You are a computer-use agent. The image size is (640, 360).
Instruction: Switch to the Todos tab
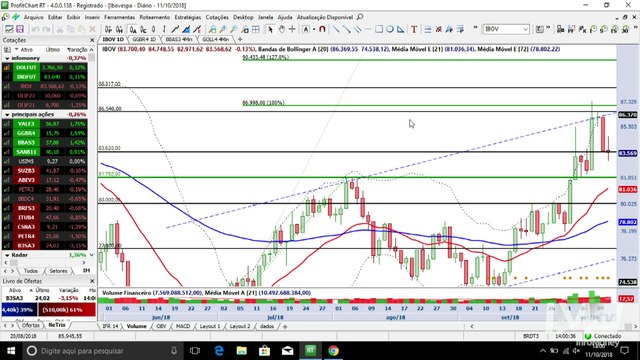(x=31, y=271)
